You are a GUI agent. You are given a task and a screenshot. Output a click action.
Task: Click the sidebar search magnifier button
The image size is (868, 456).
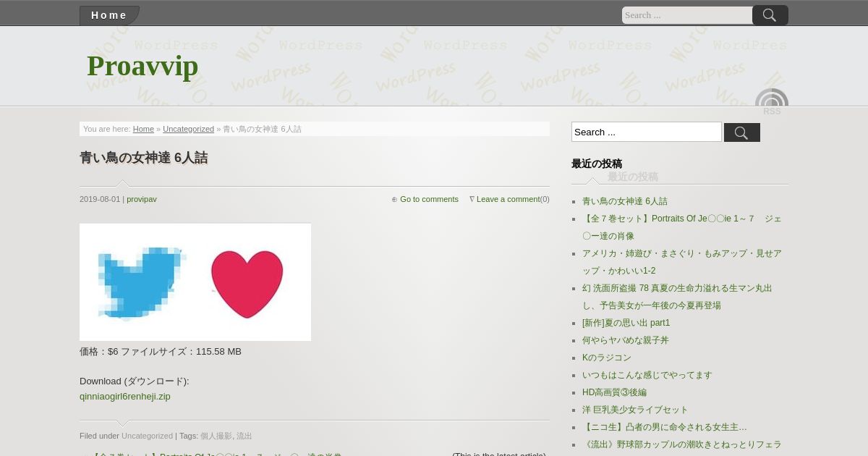pos(742,132)
